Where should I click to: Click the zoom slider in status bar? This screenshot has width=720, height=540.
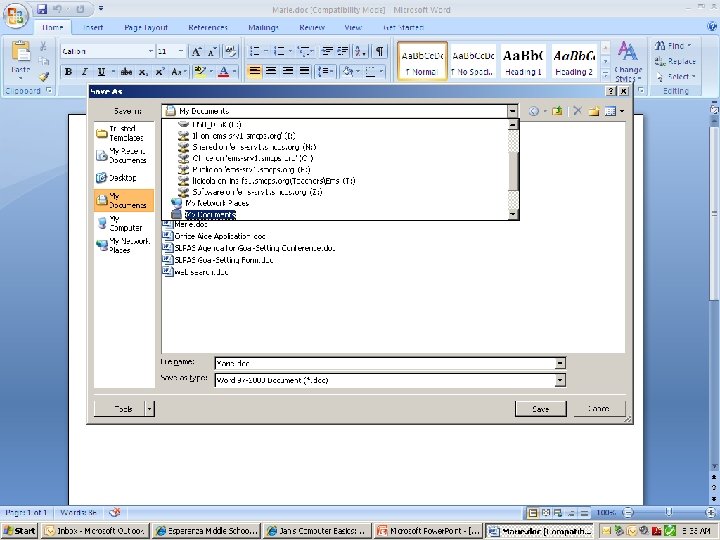669,512
